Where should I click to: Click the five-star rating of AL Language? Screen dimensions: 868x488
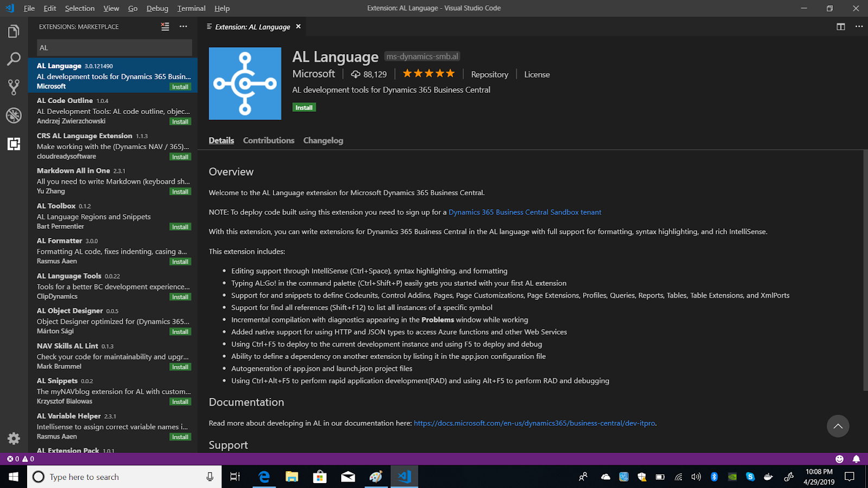429,74
